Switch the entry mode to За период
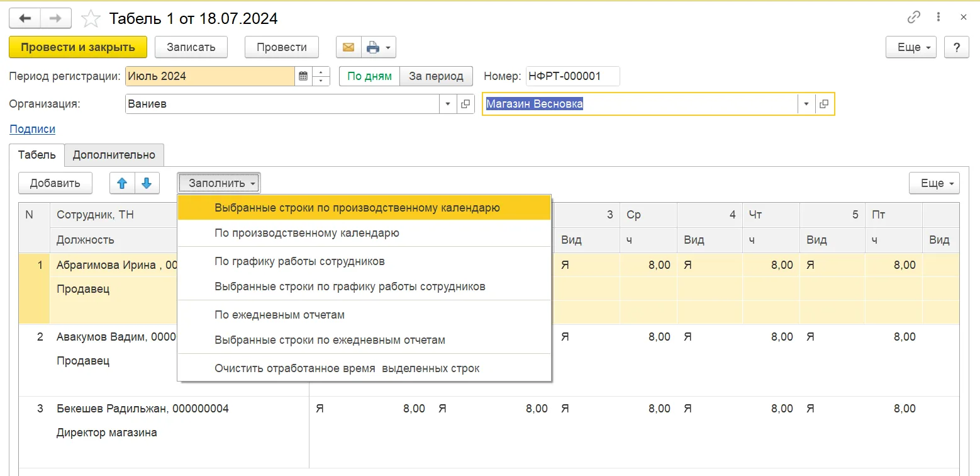Viewport: 980px width, 476px height. pyautogui.click(x=437, y=76)
